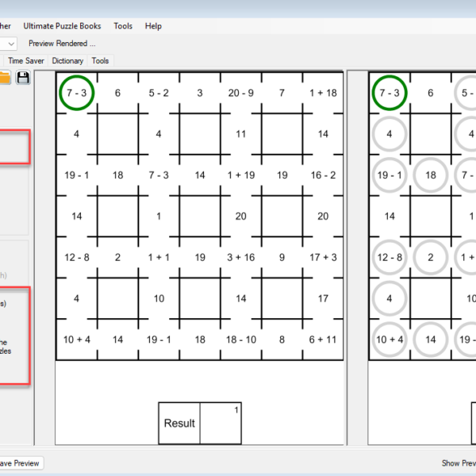Click the grey circled 18 in the solution grid
476x476 pixels.
coord(430,175)
